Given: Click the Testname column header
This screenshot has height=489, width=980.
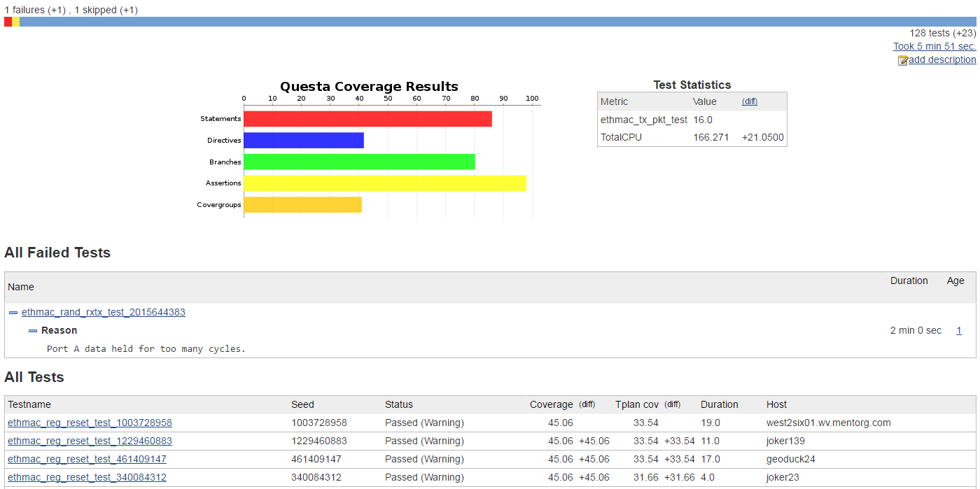Looking at the screenshot, I should click(29, 404).
